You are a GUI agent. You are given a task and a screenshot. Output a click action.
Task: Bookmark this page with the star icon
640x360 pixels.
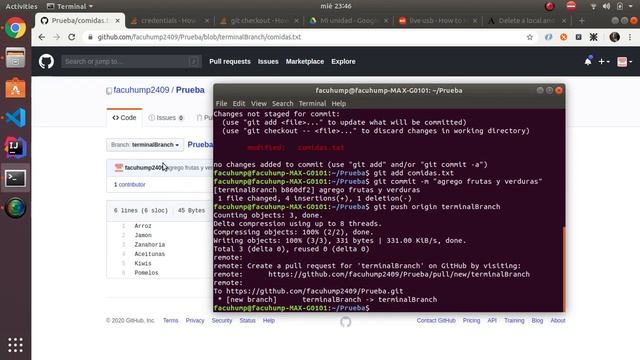point(530,37)
